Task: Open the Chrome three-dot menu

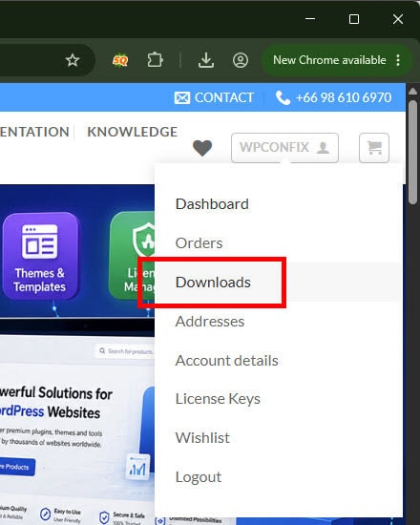Action: coord(398,60)
